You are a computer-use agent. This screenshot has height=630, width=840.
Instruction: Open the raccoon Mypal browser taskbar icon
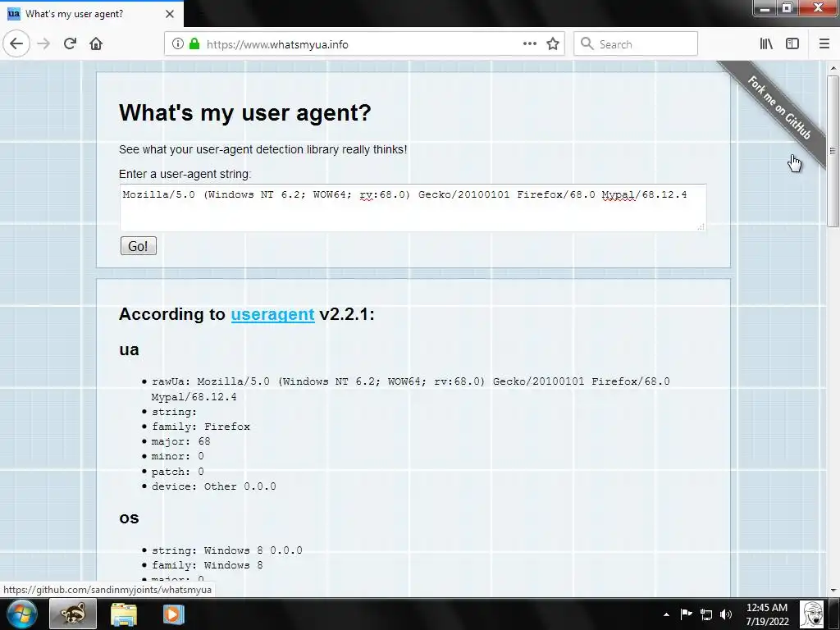[x=73, y=614]
